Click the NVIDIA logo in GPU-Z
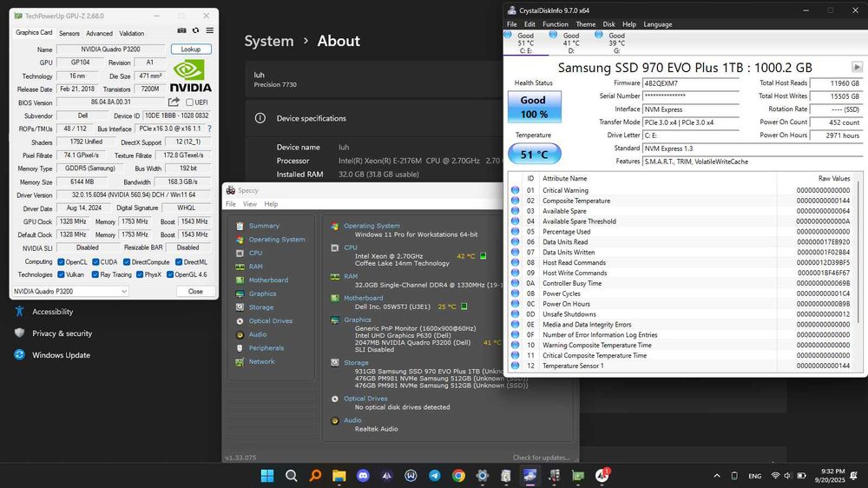Image resolution: width=868 pixels, height=488 pixels. (x=190, y=76)
